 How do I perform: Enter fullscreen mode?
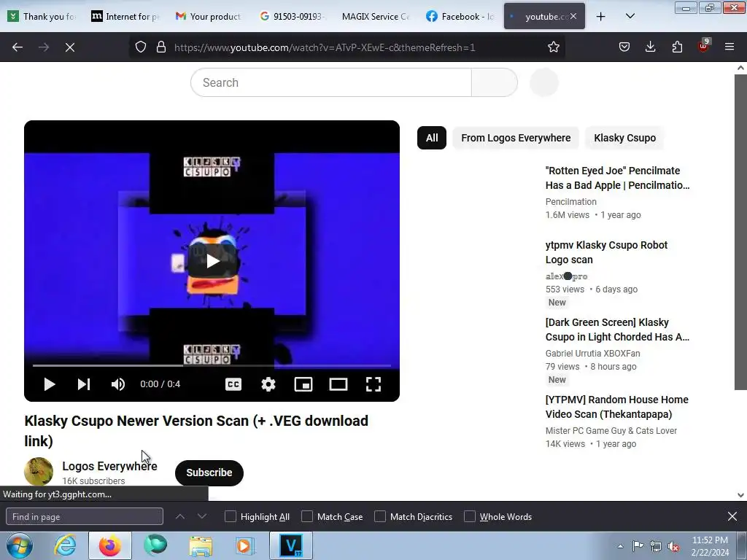pos(373,384)
